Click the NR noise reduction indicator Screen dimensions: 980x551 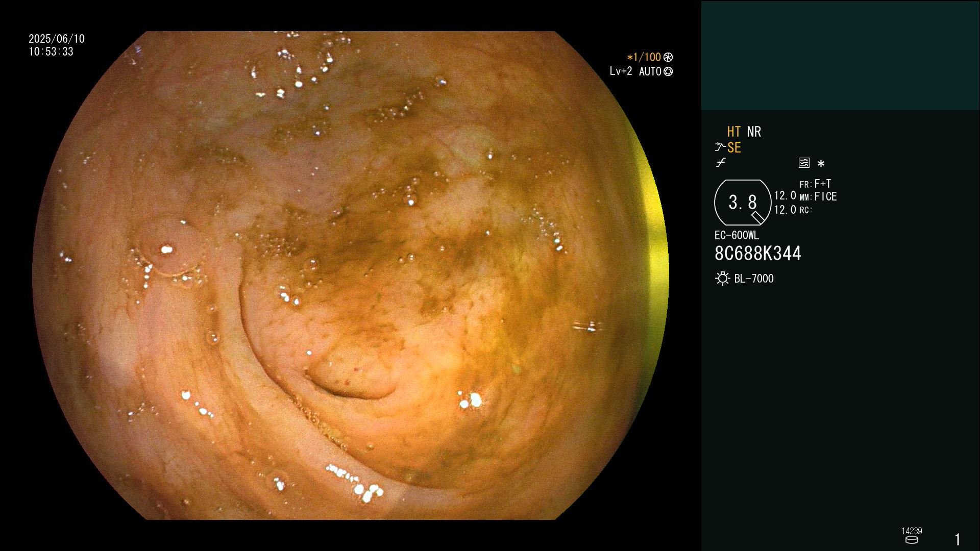click(x=754, y=132)
